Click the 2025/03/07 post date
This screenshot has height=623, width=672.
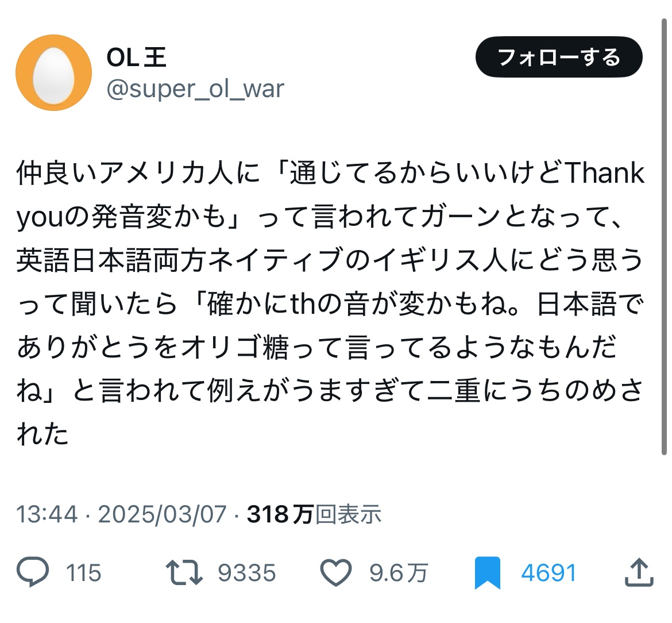coord(163,514)
